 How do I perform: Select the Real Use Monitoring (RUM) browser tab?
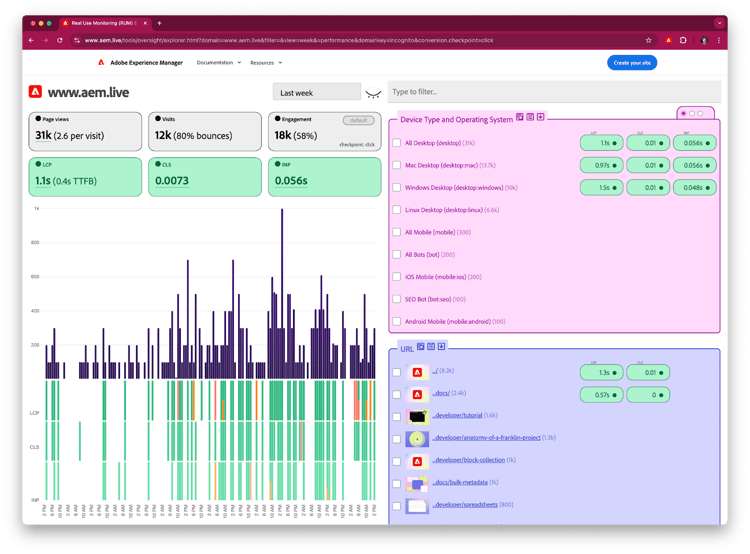[103, 23]
